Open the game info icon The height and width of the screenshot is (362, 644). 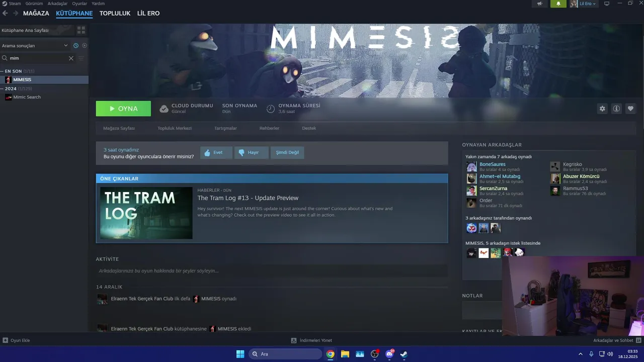[616, 109]
